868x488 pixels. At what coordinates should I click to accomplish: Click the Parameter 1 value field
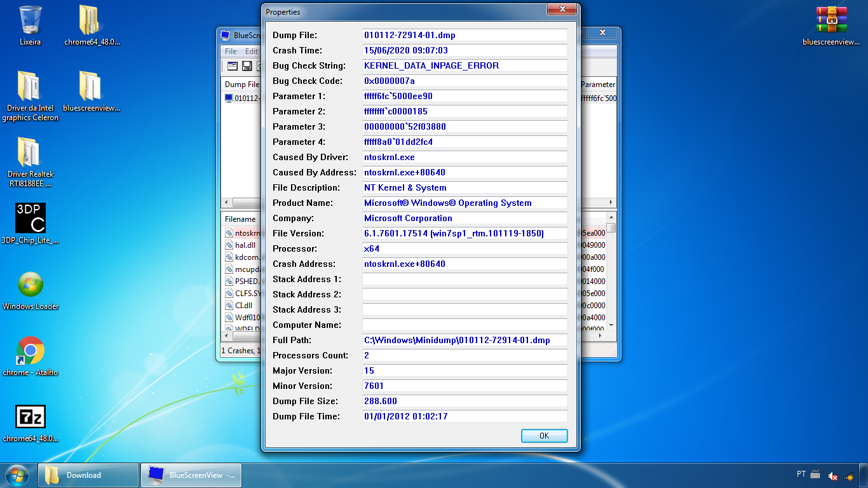tap(465, 96)
